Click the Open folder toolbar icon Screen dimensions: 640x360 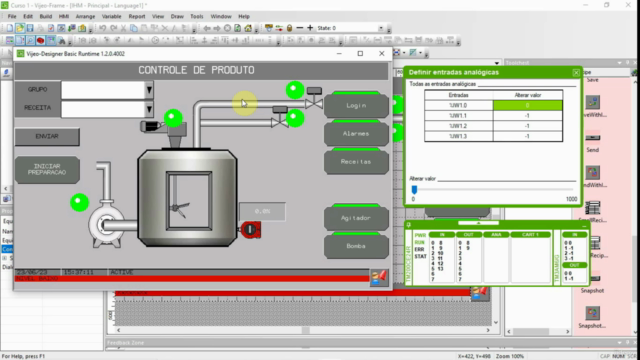(x=20, y=28)
